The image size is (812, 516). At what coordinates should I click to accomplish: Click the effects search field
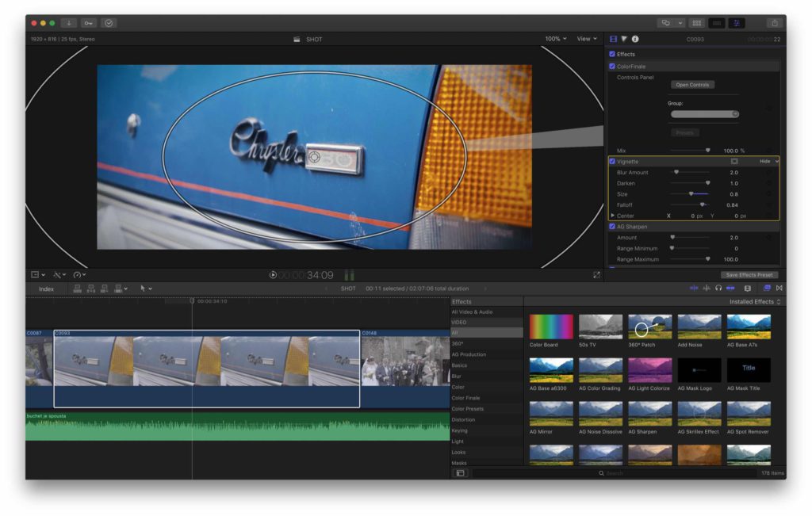pos(615,473)
